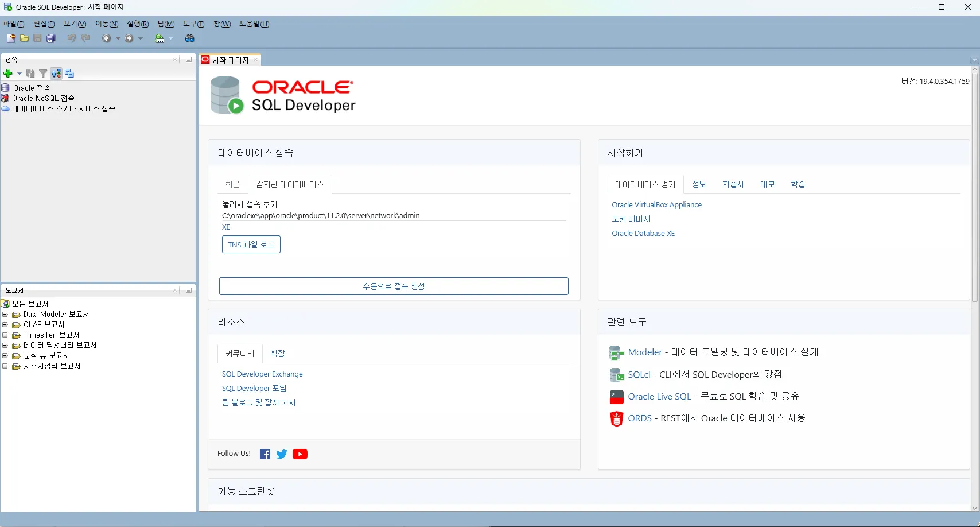
Task: Click the Back navigation arrow icon
Action: click(x=106, y=38)
